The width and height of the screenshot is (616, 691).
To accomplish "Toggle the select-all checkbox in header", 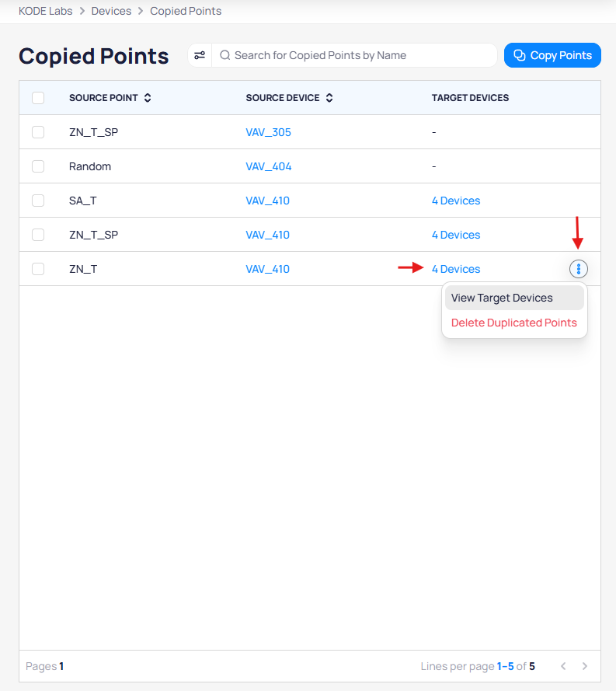I will 38,98.
